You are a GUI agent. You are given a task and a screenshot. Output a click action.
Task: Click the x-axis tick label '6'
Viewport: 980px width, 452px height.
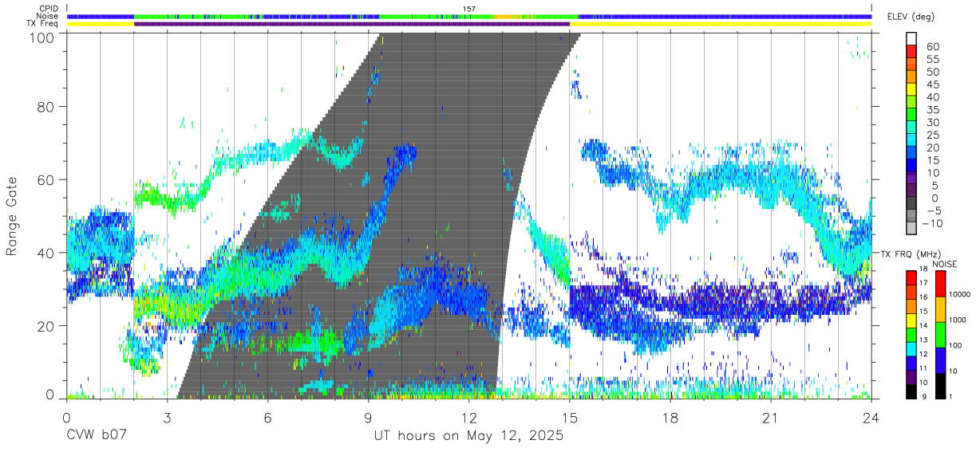(x=268, y=418)
